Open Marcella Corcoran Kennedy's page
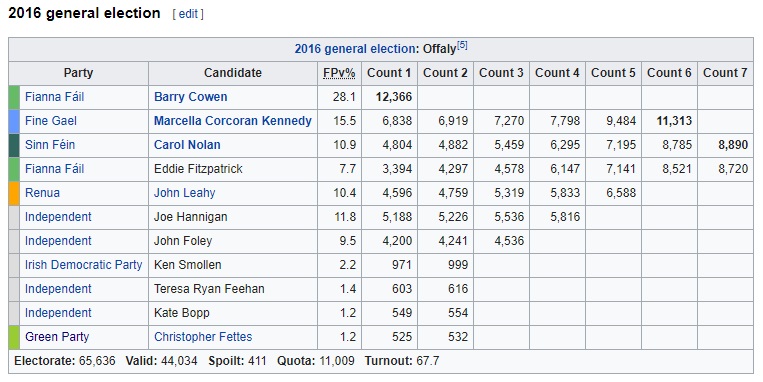Viewport: 763px width, 382px height. tap(233, 121)
